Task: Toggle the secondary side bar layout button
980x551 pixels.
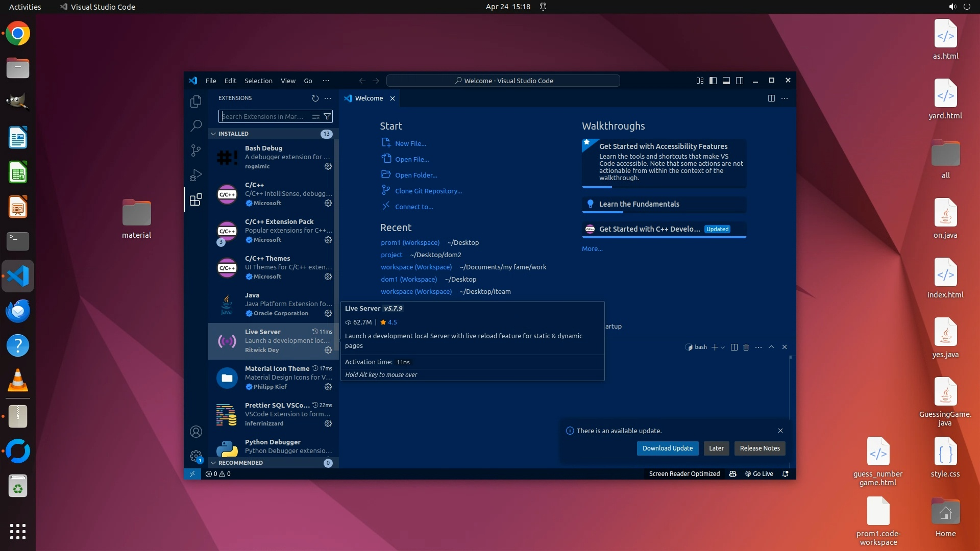Action: [739, 81]
